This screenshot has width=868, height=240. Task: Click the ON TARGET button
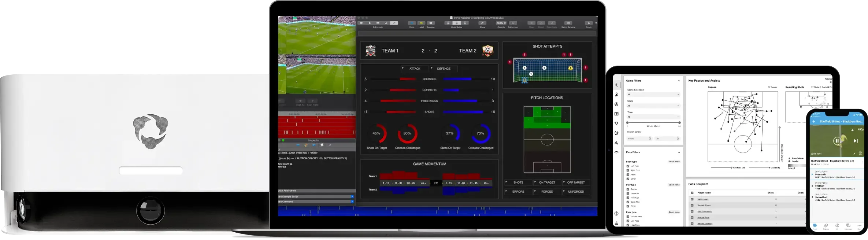point(547,182)
